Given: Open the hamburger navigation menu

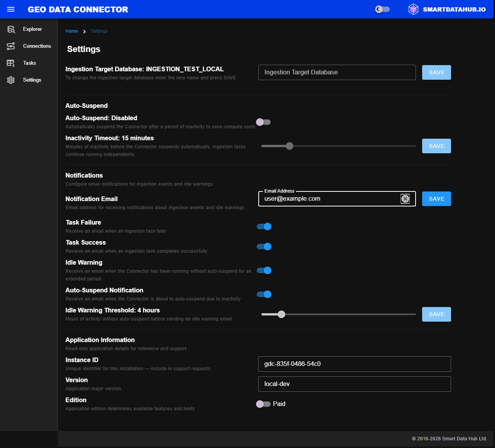Looking at the screenshot, I should tap(11, 9).
